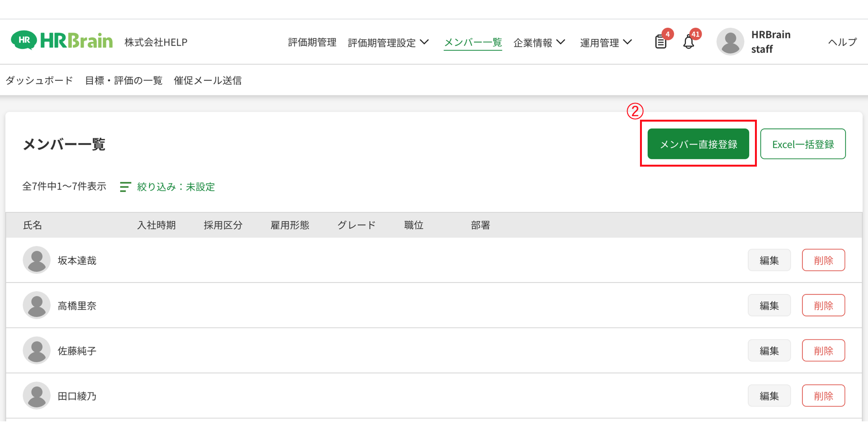
Task: Select the member name 田口綾乃
Action: [x=77, y=396]
